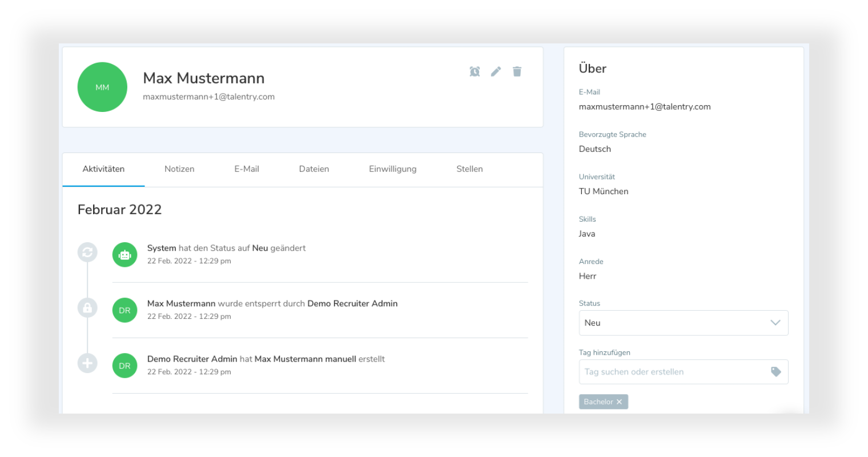Click the Status dropdown chevron arrow
Viewport: 868px width, 457px height.
pos(775,323)
